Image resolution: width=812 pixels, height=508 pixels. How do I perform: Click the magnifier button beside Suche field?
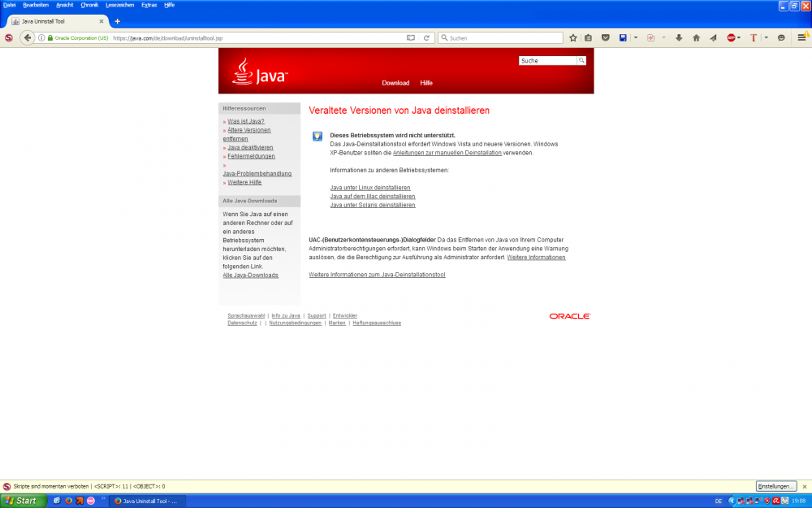point(581,61)
